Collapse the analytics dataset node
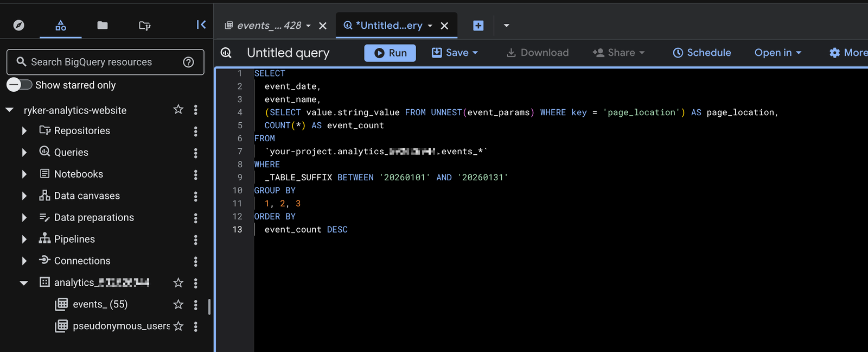Image resolution: width=868 pixels, height=352 pixels. (x=24, y=283)
